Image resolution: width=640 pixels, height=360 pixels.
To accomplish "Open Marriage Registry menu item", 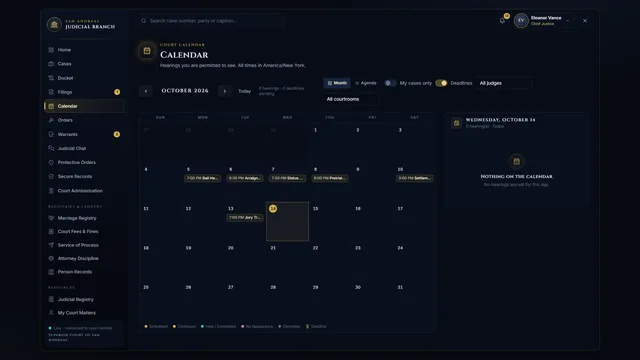I will 84,218.
